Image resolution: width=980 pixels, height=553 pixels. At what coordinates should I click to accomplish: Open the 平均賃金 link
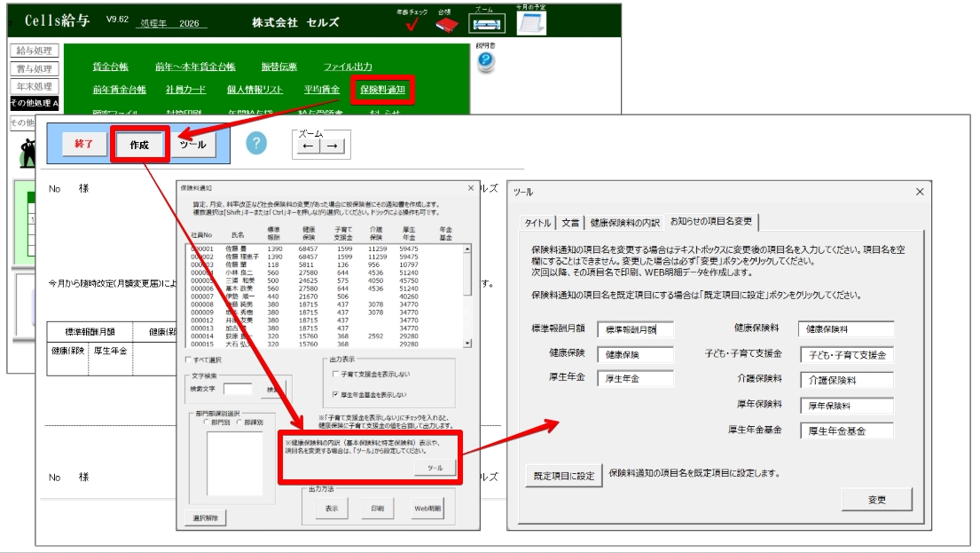(x=322, y=90)
